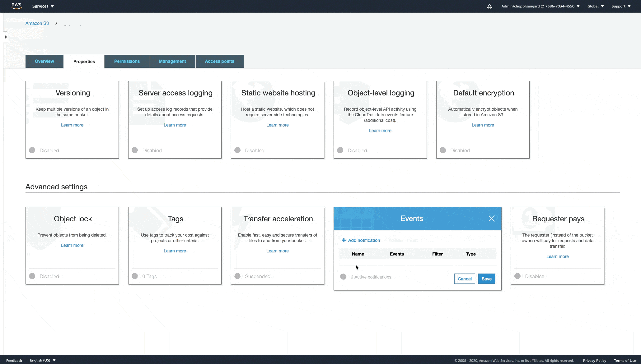Switch to the Permissions tab
The height and width of the screenshot is (364, 641).
coord(127,61)
